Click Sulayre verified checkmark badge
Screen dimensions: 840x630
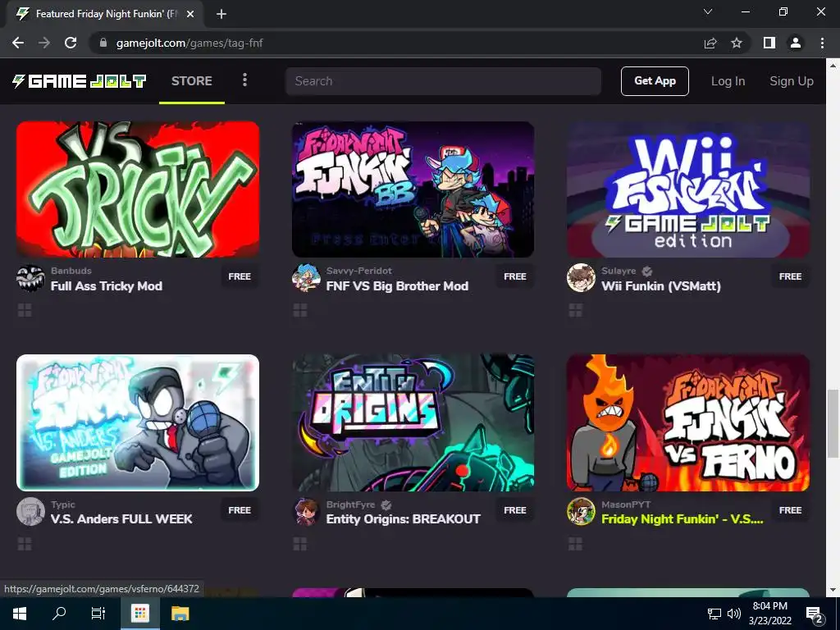pyautogui.click(x=647, y=271)
